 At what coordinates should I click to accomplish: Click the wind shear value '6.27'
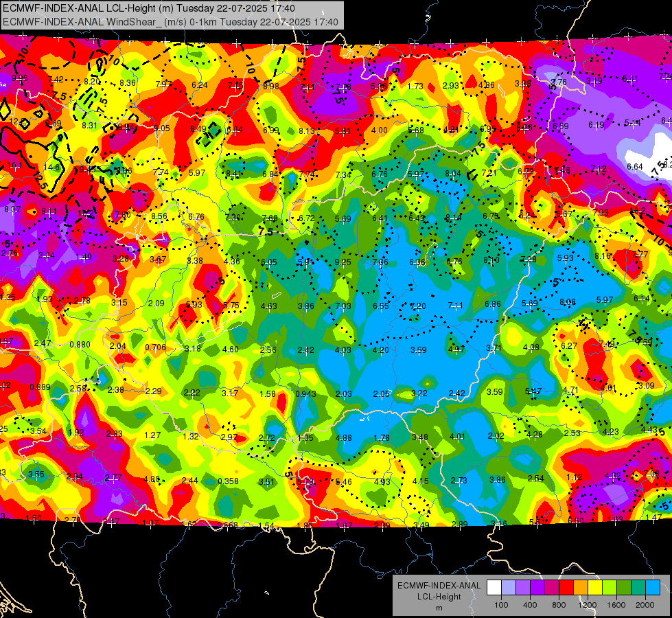(x=569, y=345)
